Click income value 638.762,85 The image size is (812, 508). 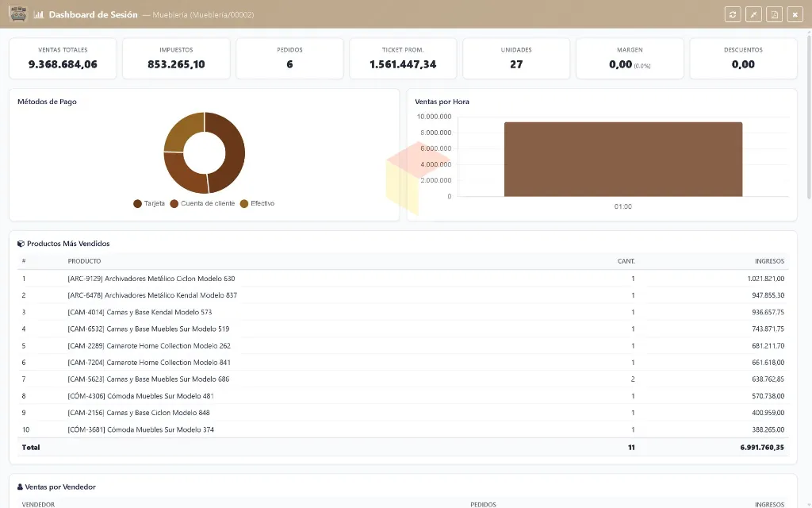click(768, 379)
